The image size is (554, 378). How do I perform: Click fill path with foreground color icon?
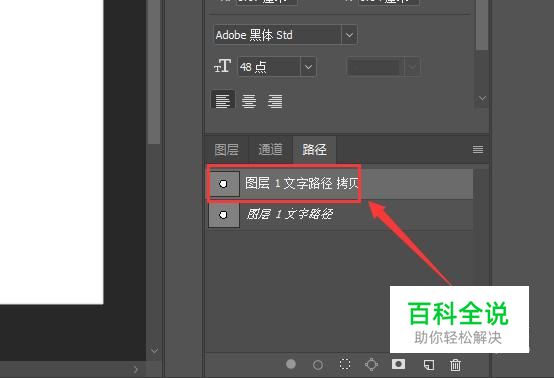click(x=291, y=364)
